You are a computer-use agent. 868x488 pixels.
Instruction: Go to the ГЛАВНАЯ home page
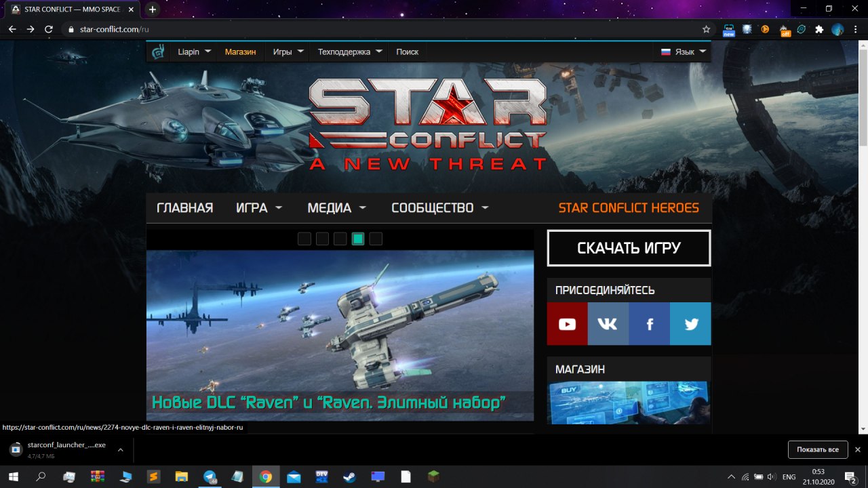pos(184,208)
